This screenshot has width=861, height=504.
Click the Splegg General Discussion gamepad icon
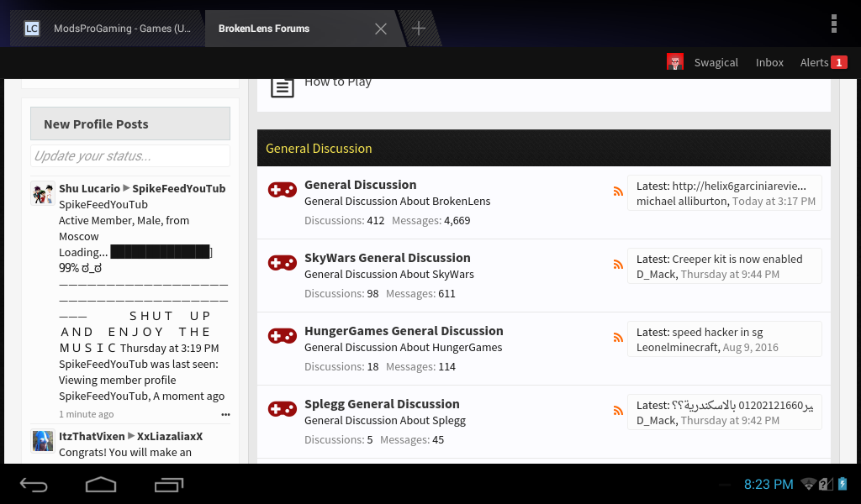(283, 408)
